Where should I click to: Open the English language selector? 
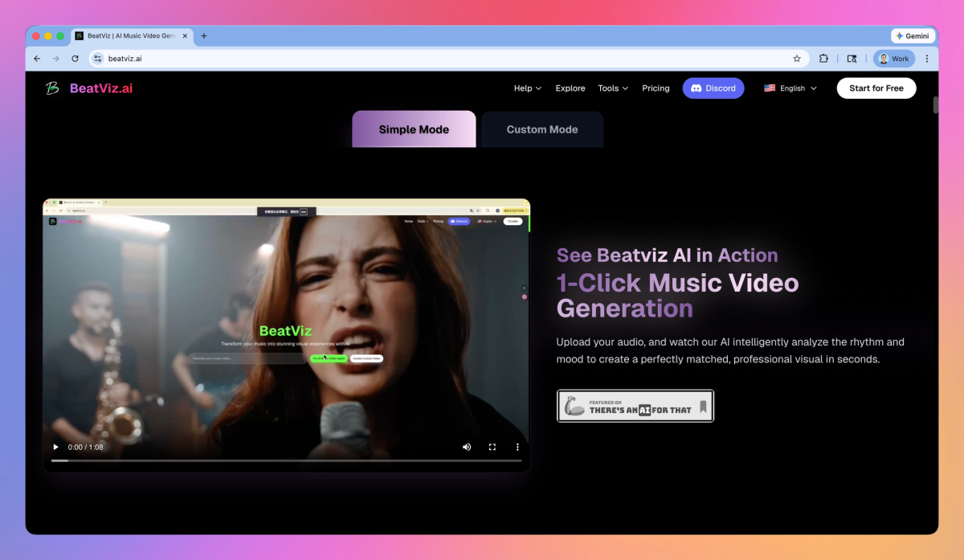(x=790, y=88)
